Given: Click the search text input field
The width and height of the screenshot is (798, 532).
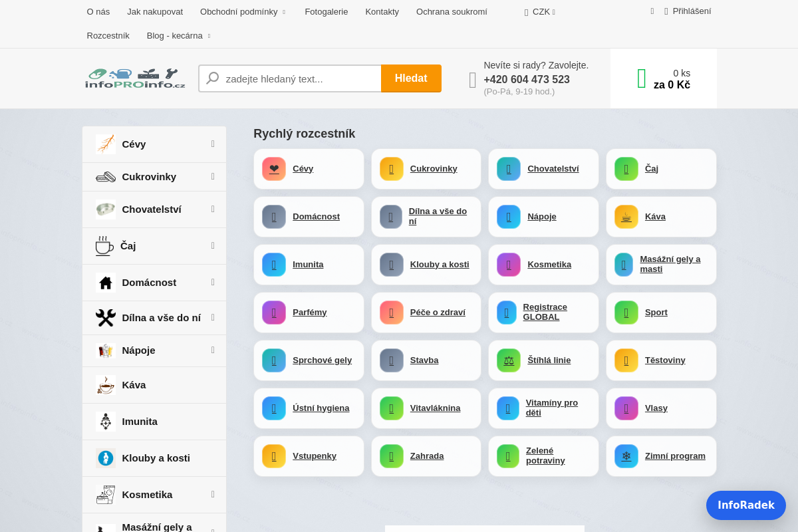Looking at the screenshot, I should (290, 78).
